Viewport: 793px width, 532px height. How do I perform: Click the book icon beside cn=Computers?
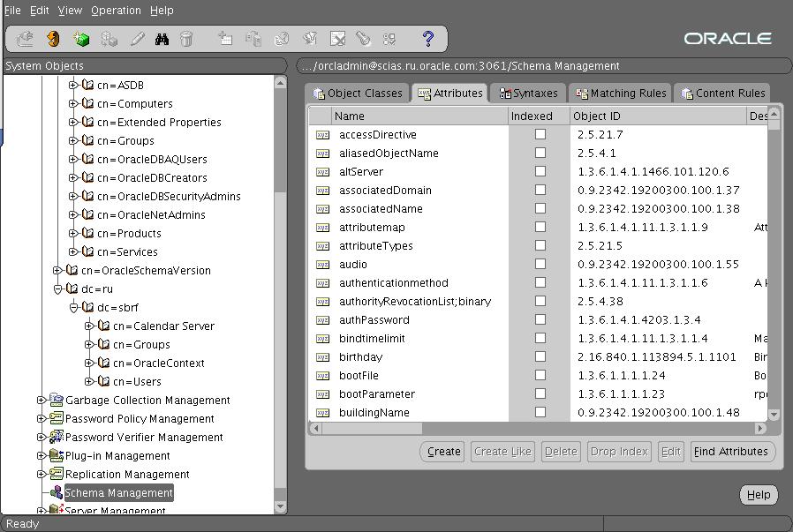tap(88, 103)
